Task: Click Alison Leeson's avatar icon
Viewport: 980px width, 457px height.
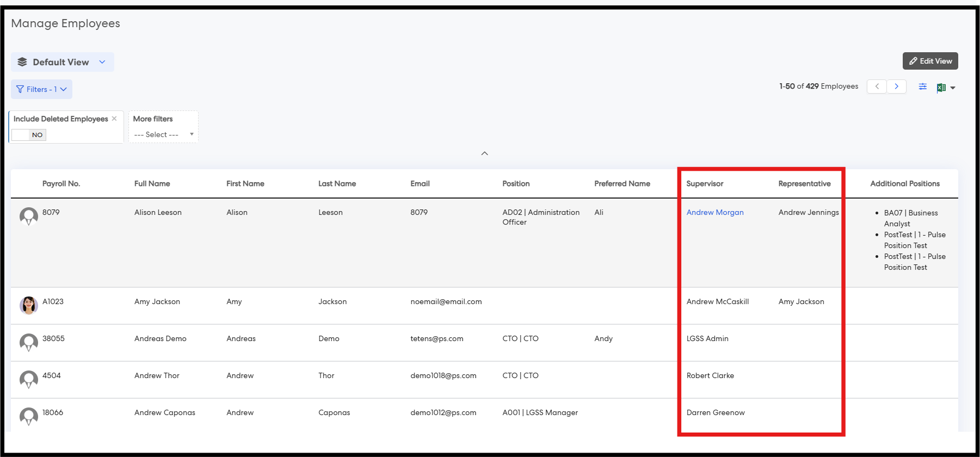Action: pos(29,216)
